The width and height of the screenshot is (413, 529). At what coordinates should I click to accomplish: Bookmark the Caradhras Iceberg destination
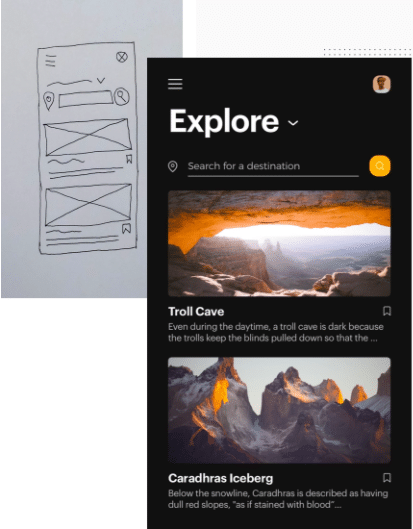coord(387,477)
